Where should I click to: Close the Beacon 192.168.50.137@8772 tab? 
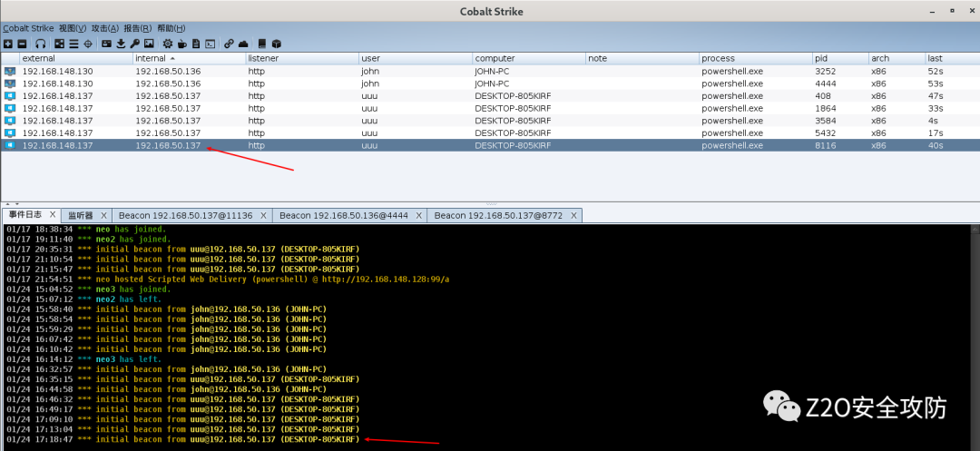pyautogui.click(x=573, y=215)
